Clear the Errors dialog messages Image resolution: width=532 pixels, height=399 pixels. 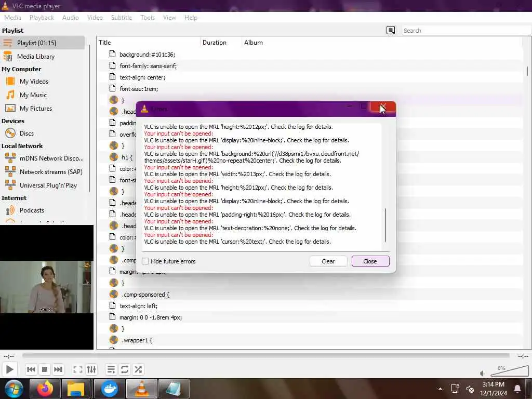pos(328,261)
